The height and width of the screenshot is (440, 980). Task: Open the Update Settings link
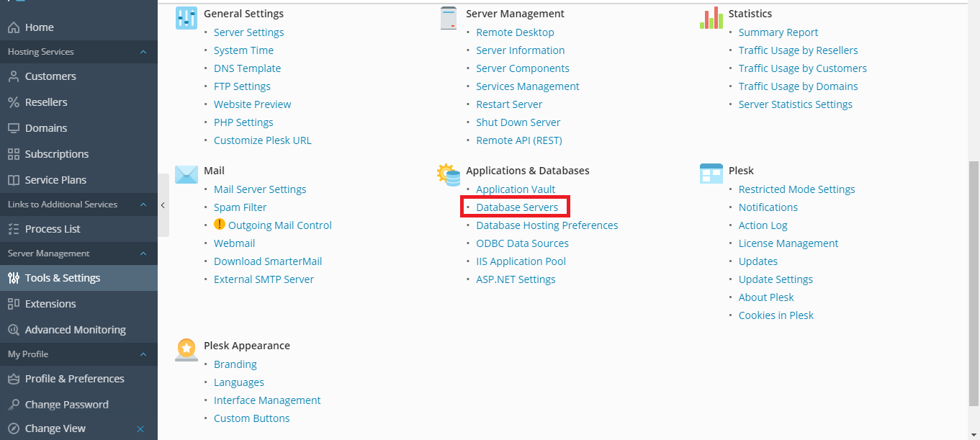coord(776,279)
